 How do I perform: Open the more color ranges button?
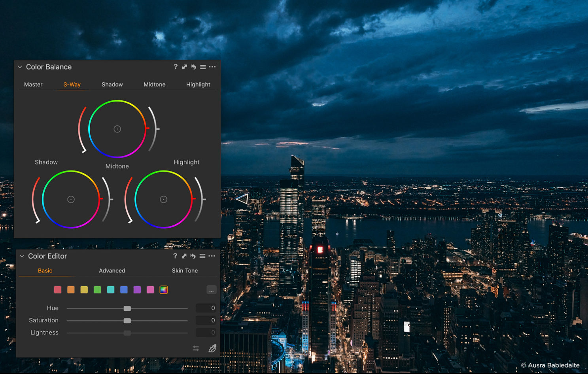212,290
